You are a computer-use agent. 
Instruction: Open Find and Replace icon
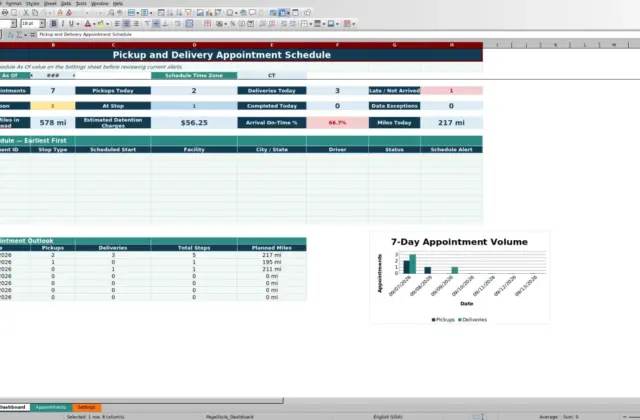pos(111,13)
